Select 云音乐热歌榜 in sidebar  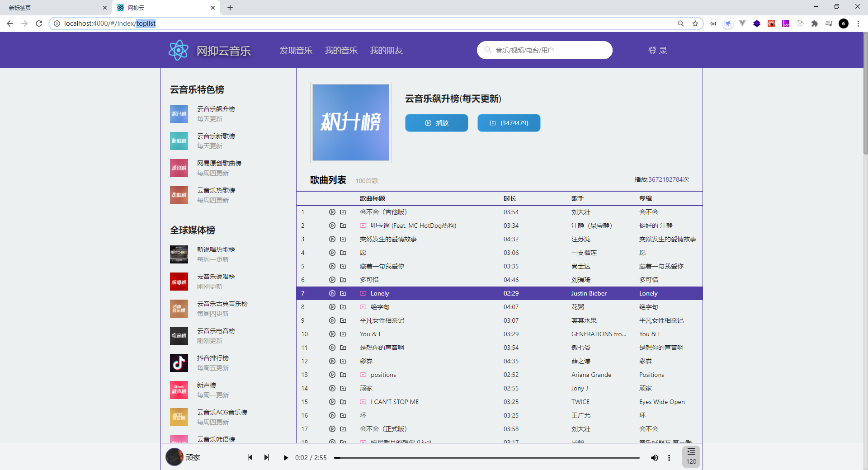216,190
